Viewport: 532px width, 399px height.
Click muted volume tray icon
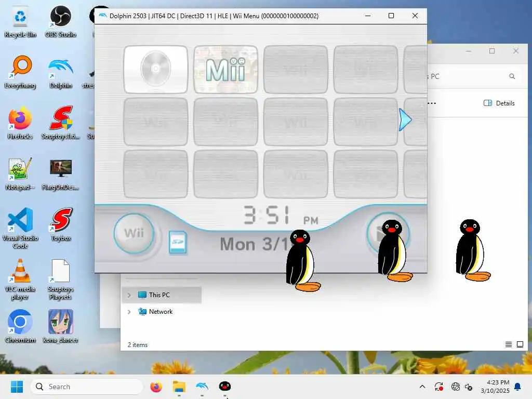point(469,387)
